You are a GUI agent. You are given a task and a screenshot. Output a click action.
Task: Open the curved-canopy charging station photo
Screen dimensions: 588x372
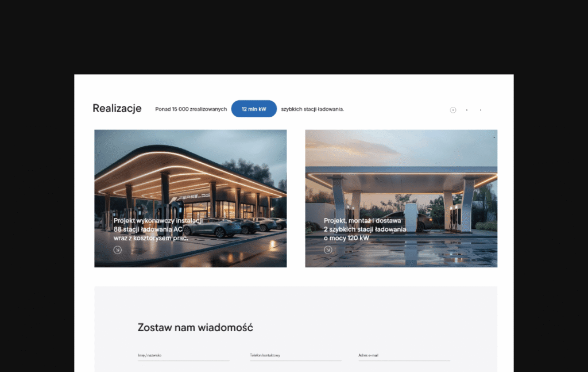(191, 198)
